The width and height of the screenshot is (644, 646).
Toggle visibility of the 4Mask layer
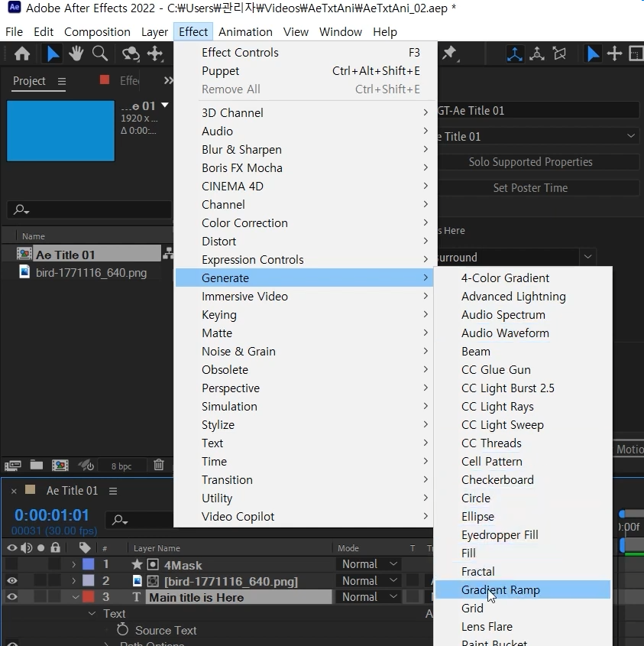coord(12,563)
